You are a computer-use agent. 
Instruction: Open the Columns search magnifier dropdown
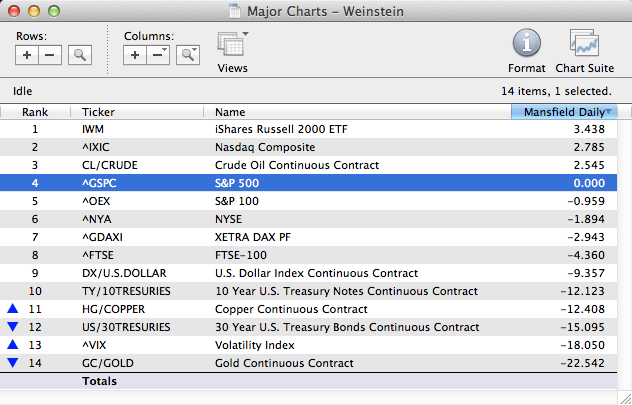(188, 55)
